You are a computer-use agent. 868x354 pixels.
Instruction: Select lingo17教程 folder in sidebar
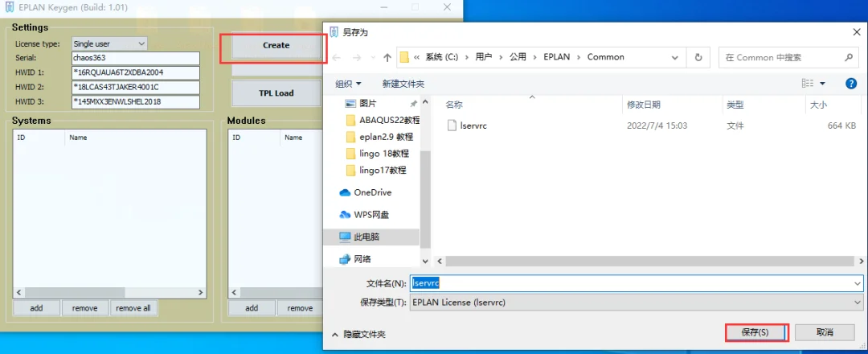pyautogui.click(x=383, y=170)
